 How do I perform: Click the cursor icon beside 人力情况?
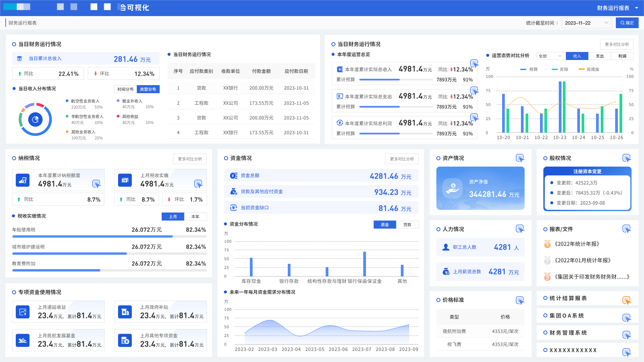(520, 229)
